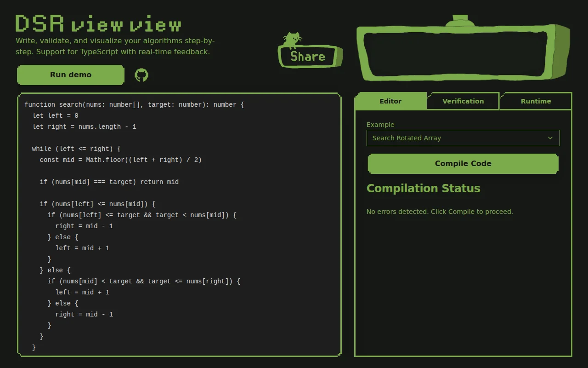The image size is (588, 368).
Task: Click the line 'let left = 0'
Action: click(x=55, y=115)
